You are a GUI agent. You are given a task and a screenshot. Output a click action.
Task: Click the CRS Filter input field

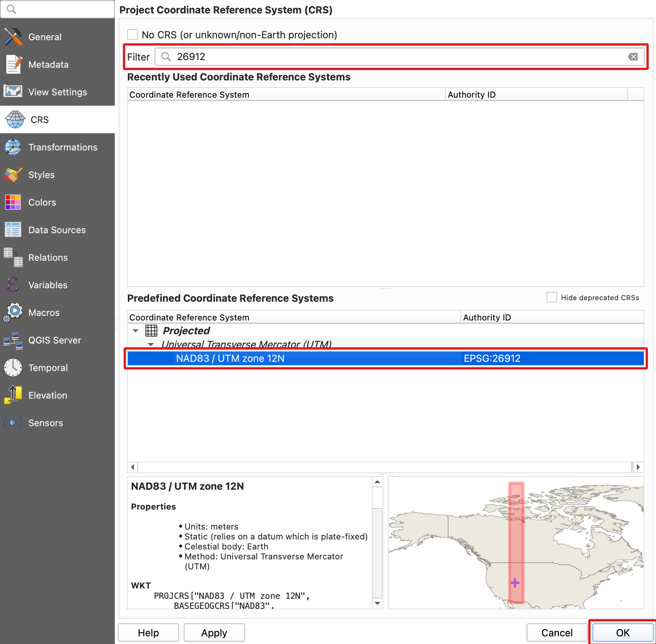400,57
